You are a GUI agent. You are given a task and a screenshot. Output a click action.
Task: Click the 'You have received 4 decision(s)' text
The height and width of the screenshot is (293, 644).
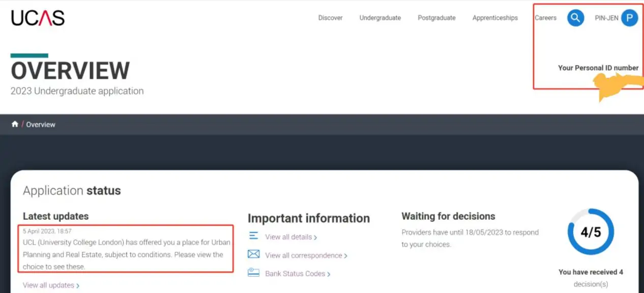pos(591,278)
